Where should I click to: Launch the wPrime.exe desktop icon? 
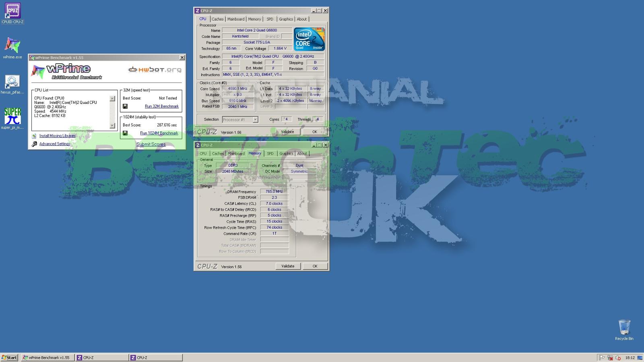click(12, 48)
